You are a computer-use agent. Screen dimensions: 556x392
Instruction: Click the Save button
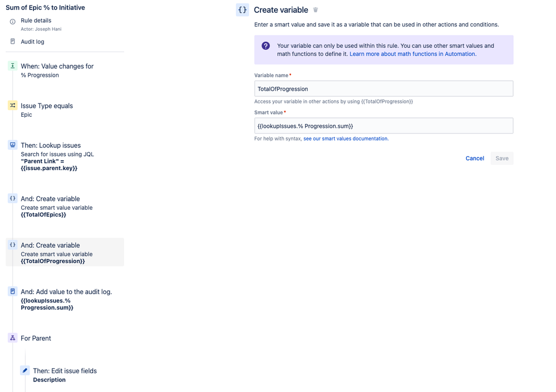[x=502, y=158]
